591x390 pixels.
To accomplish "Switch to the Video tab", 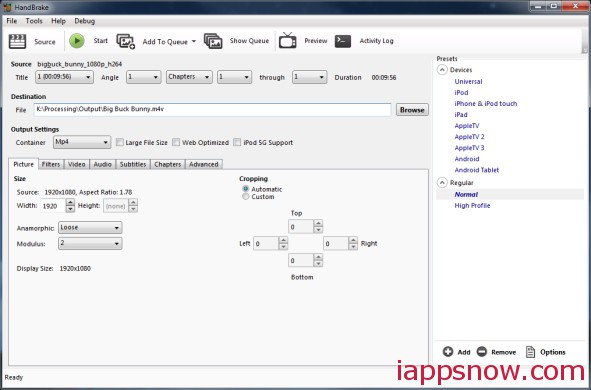I will pos(77,164).
